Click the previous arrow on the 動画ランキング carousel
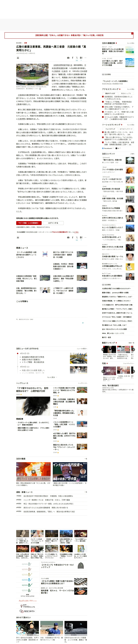This screenshot has height=644, width=138. click(103, 349)
